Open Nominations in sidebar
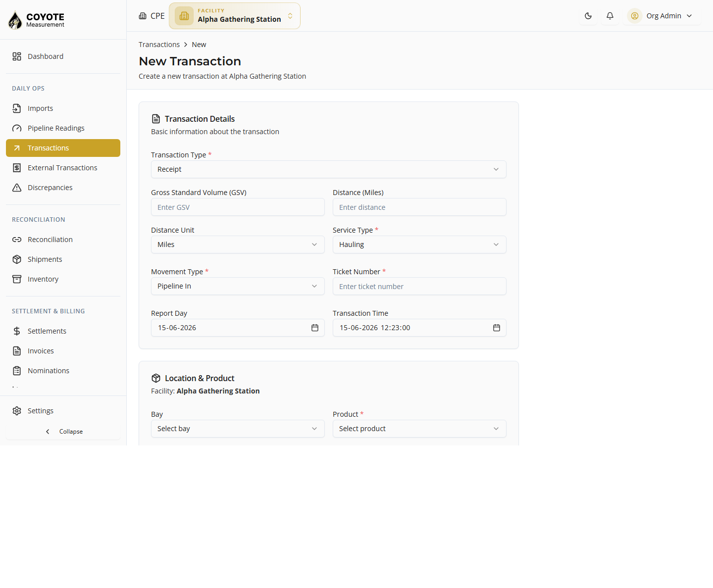 [x=63, y=371]
